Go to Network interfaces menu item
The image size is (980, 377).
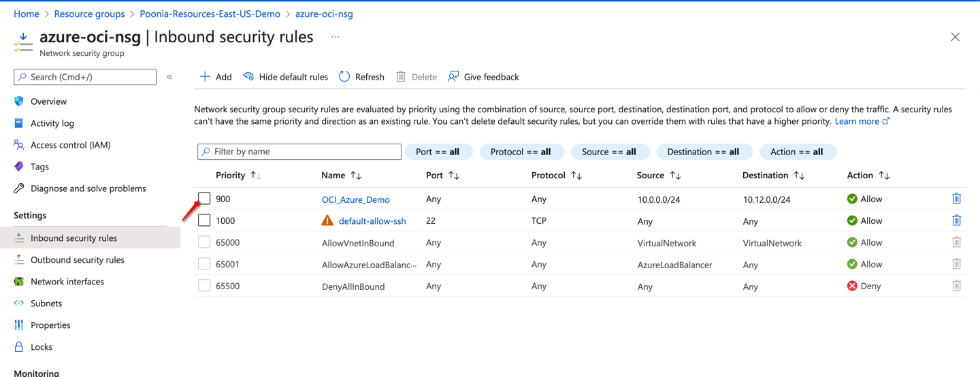point(67,282)
